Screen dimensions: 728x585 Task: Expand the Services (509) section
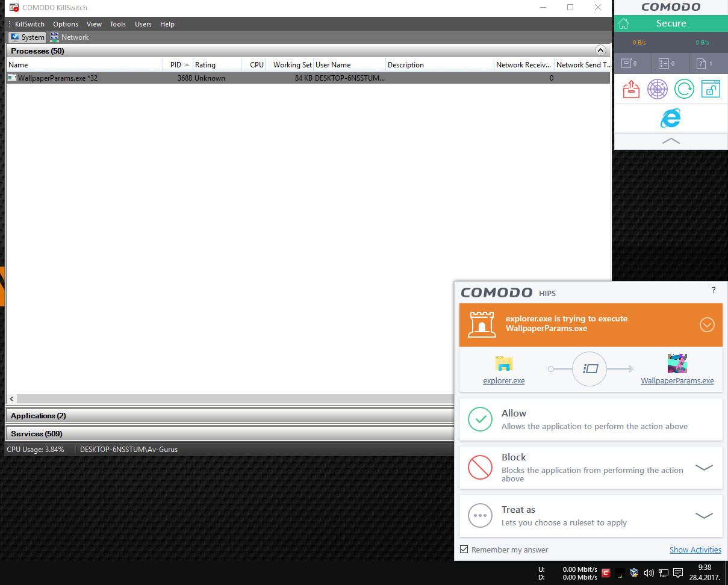(37, 434)
